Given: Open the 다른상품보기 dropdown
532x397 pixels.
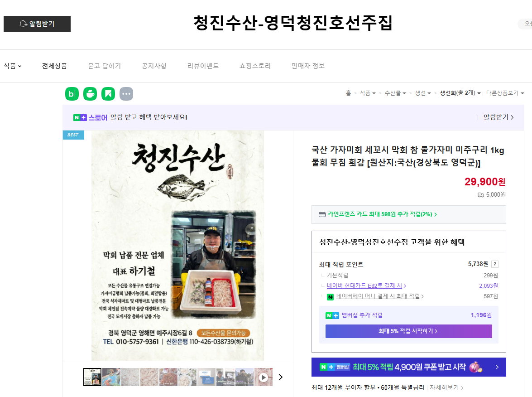Looking at the screenshot, I should [505, 93].
